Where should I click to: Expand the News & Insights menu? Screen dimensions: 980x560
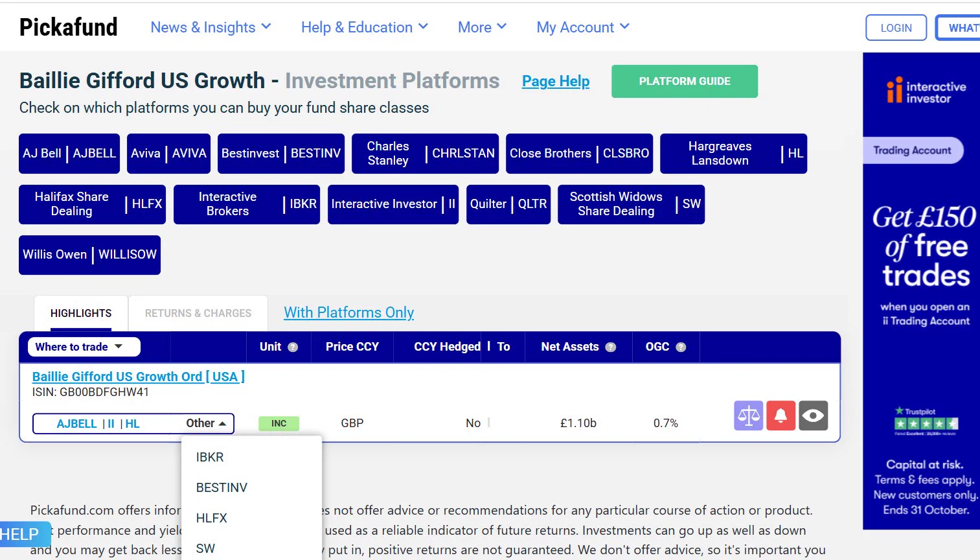(211, 27)
